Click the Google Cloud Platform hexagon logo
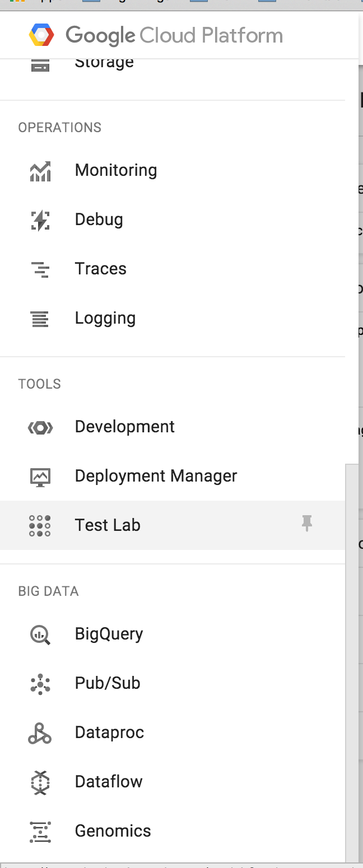The height and width of the screenshot is (868, 363). (x=41, y=35)
